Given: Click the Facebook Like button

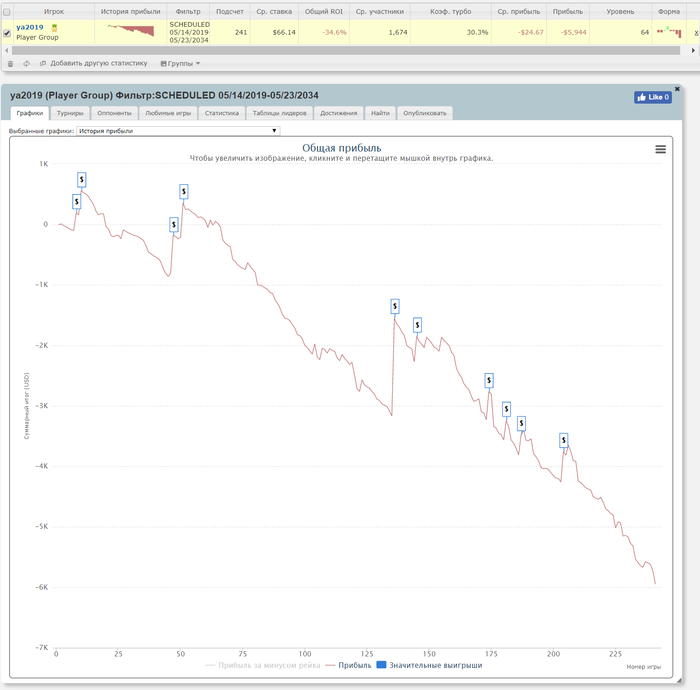Looking at the screenshot, I should point(653,97).
